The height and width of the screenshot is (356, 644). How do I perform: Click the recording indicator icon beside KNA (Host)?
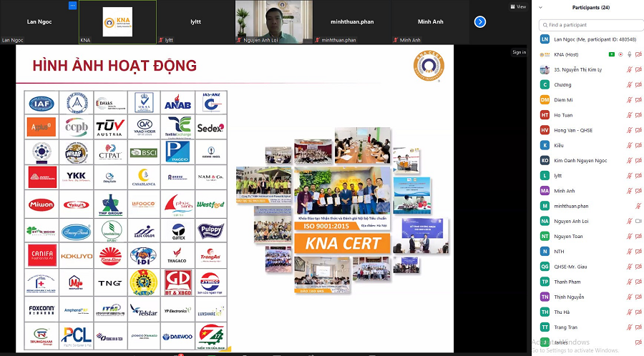click(620, 54)
